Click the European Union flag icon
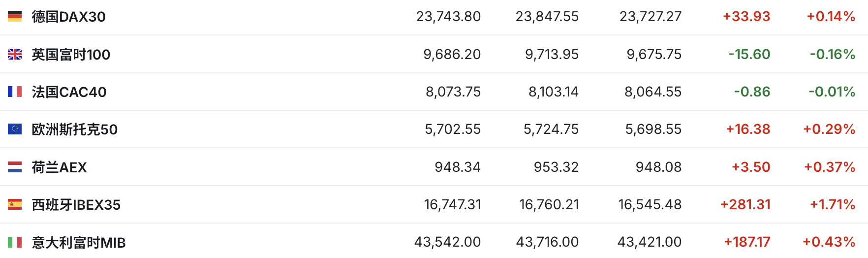 (x=15, y=129)
